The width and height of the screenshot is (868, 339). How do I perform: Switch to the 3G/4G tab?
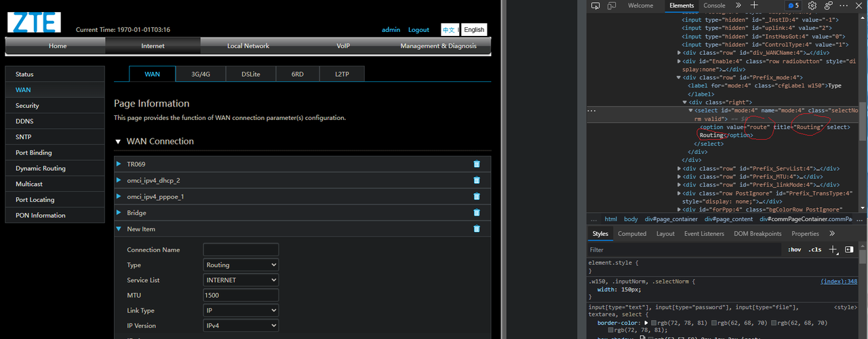[201, 74]
